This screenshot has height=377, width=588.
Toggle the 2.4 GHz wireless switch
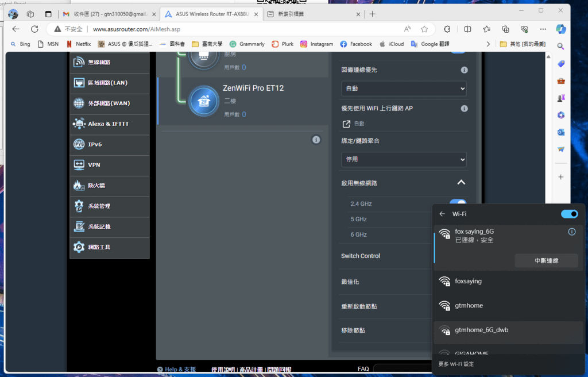pyautogui.click(x=458, y=203)
